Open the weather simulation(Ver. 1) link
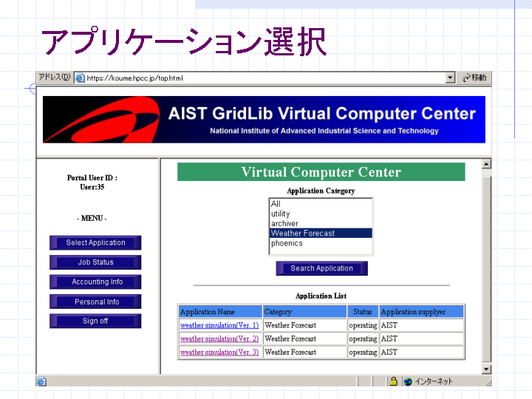 coord(219,325)
